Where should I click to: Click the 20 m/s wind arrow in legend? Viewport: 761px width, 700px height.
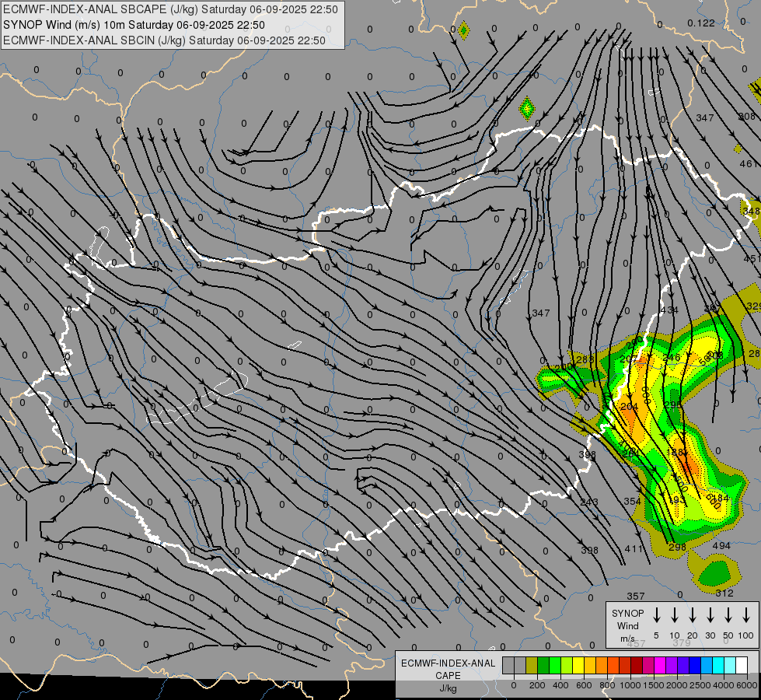[693, 614]
